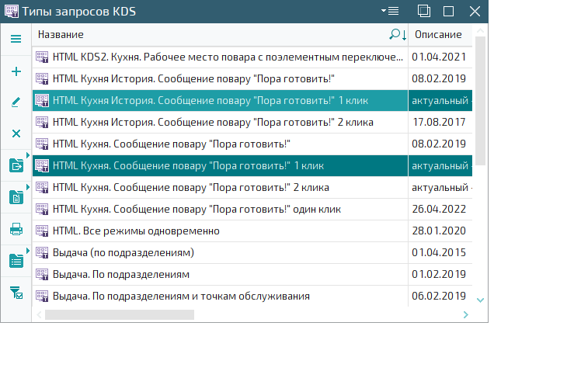
Task: Click the printer icon
Action: (x=16, y=229)
